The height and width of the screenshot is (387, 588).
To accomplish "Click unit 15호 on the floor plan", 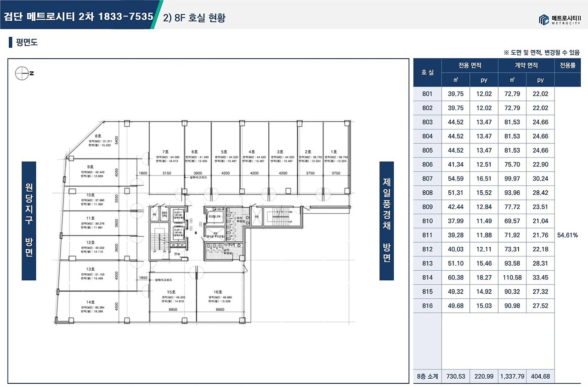I will 172,292.
